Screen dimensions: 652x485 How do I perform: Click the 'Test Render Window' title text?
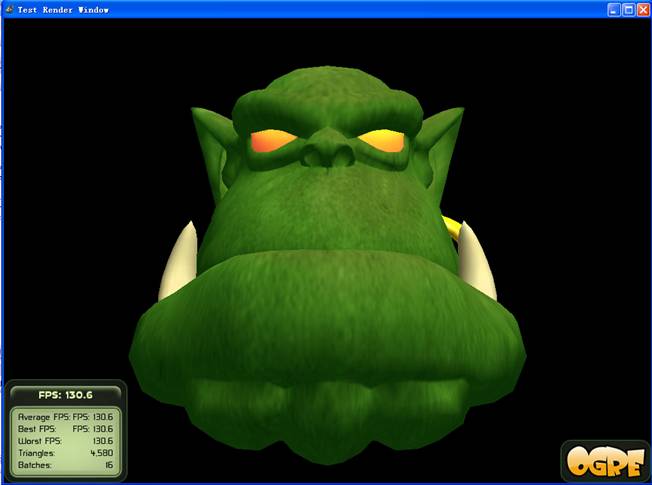coord(63,10)
